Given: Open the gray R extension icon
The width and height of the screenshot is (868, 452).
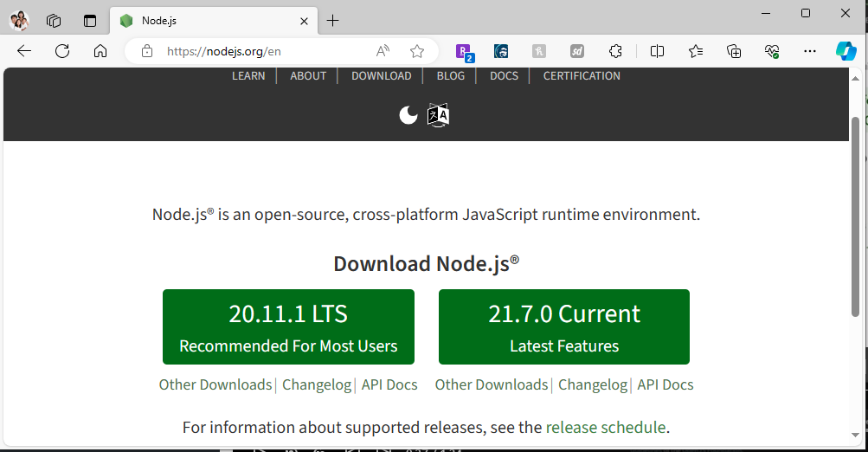Looking at the screenshot, I should pyautogui.click(x=539, y=51).
